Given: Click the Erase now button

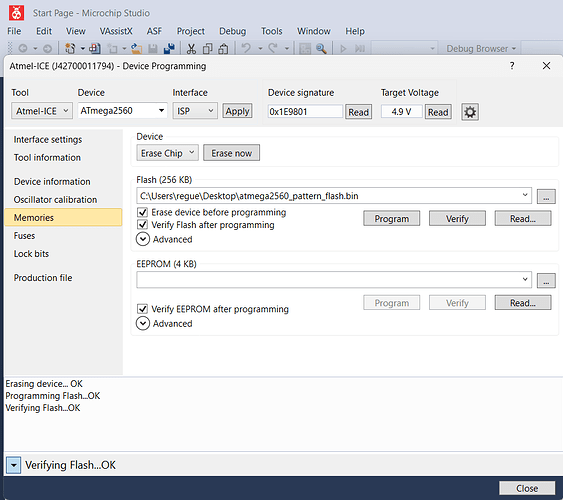Looking at the screenshot, I should point(231,153).
